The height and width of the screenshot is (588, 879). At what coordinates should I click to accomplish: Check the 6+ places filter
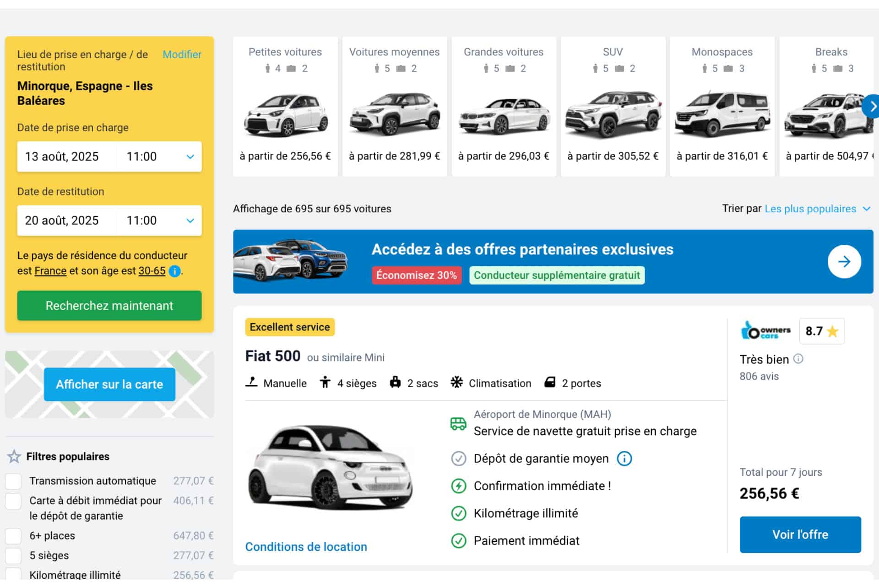(x=13, y=536)
